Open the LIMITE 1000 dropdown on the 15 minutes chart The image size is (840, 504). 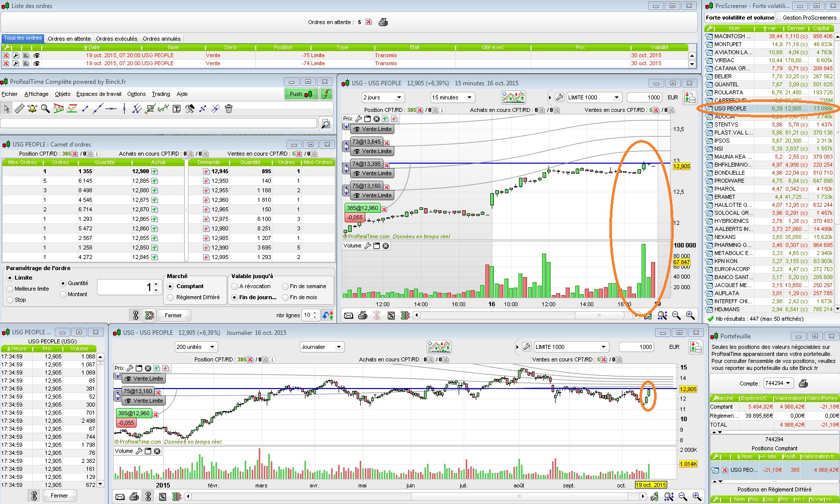(594, 97)
